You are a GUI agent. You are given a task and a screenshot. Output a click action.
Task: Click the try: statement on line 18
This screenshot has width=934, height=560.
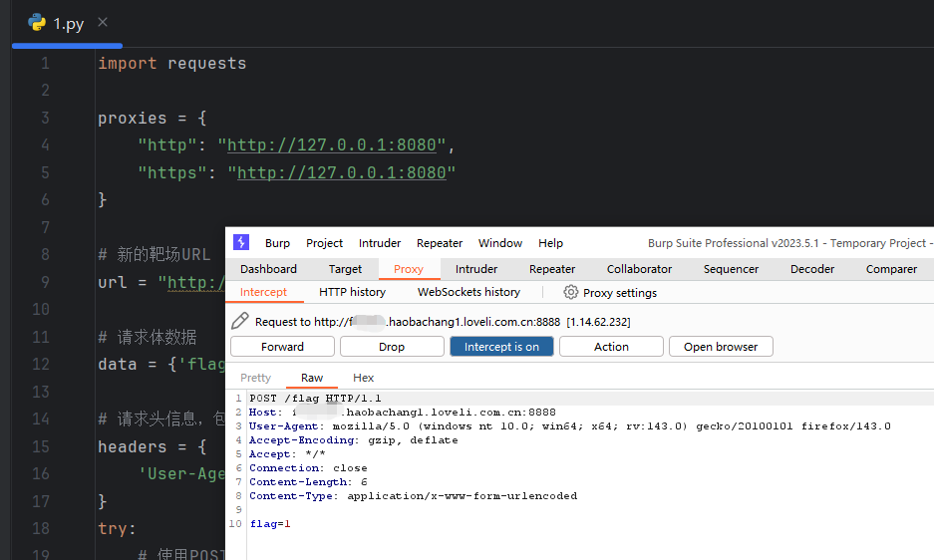click(117, 528)
